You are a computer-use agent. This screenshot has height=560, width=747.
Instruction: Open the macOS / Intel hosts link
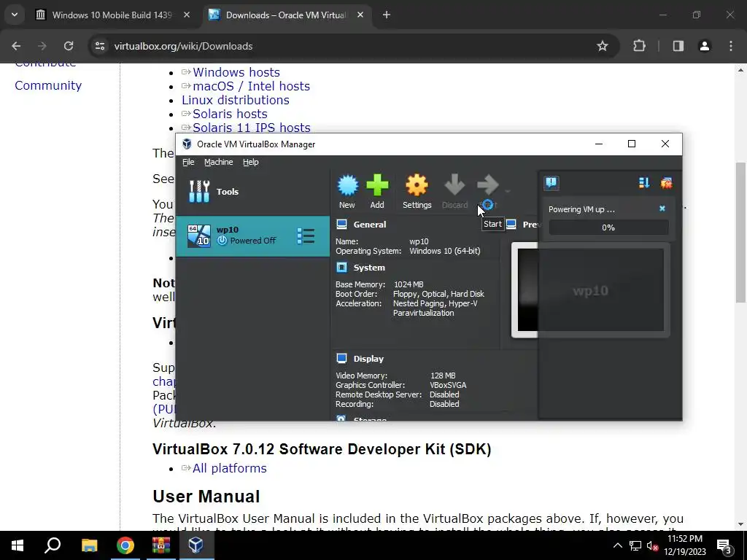point(251,86)
